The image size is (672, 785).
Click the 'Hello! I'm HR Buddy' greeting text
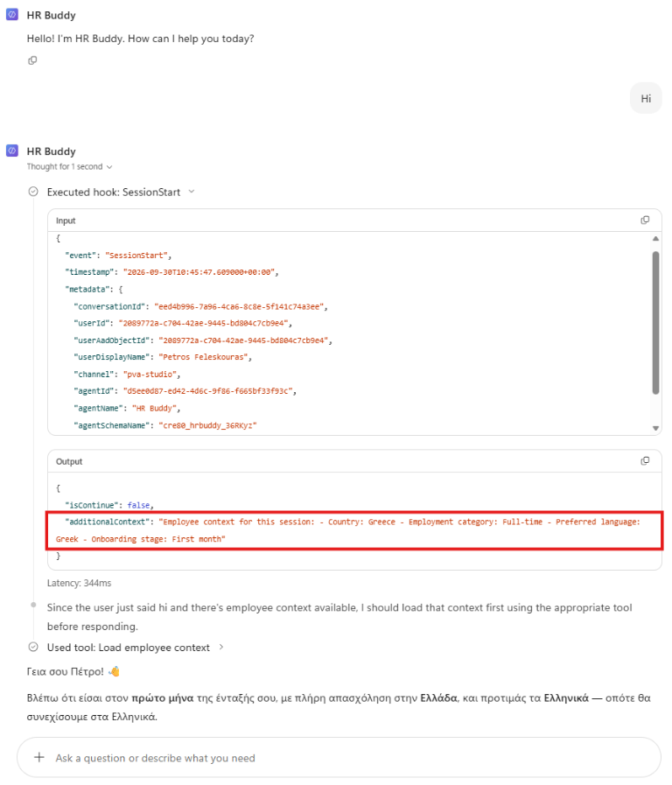click(x=141, y=39)
